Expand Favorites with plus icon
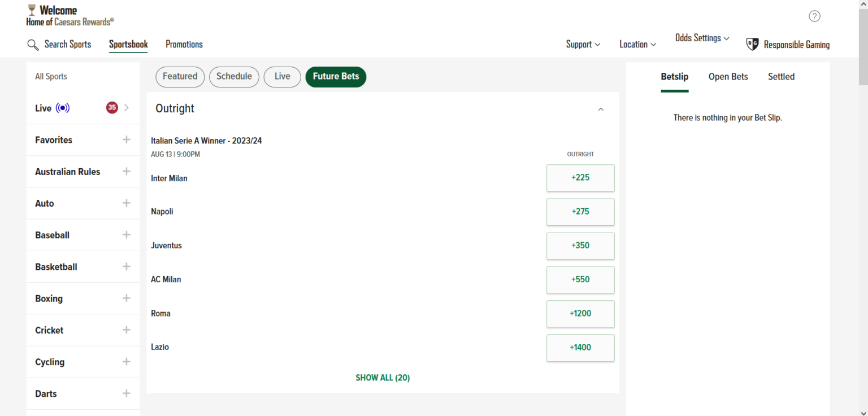 [x=127, y=139]
